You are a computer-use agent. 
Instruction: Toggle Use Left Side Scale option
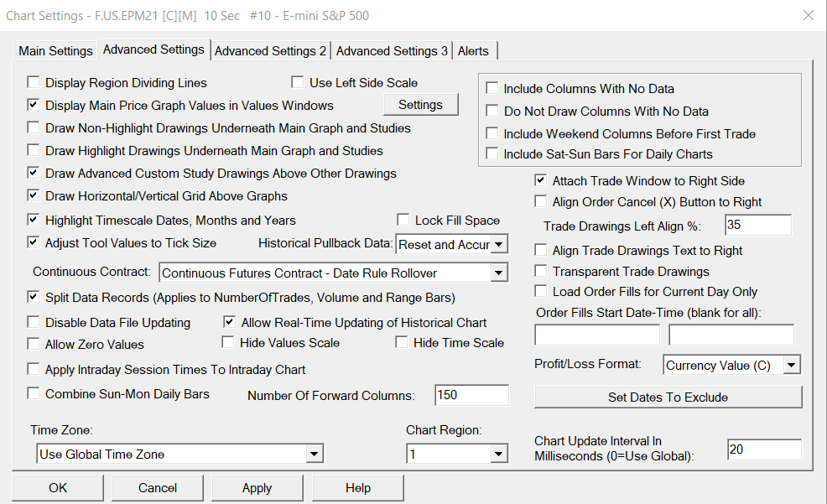coord(298,82)
